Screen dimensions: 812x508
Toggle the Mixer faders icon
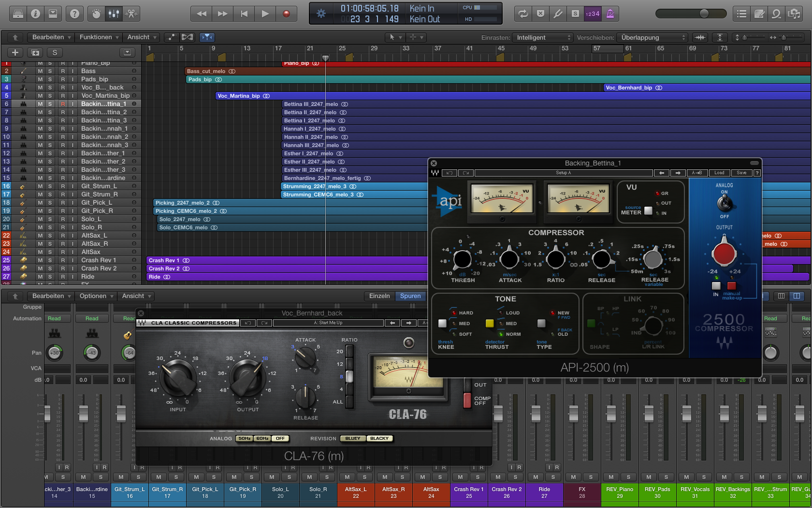[x=114, y=14]
